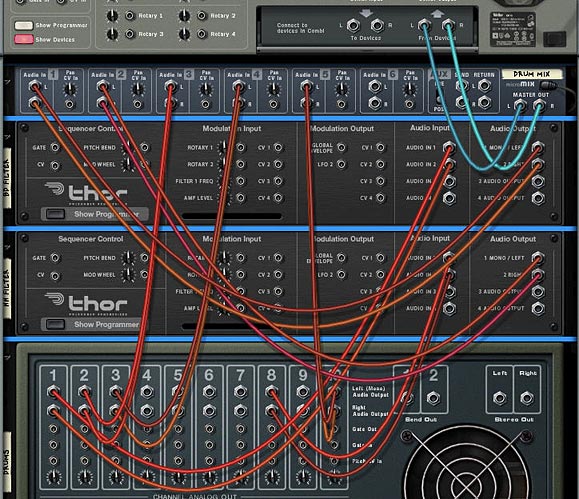This screenshot has width=579, height=499.
Task: Toggle the Combinator Show Devices button
Action: point(24,39)
